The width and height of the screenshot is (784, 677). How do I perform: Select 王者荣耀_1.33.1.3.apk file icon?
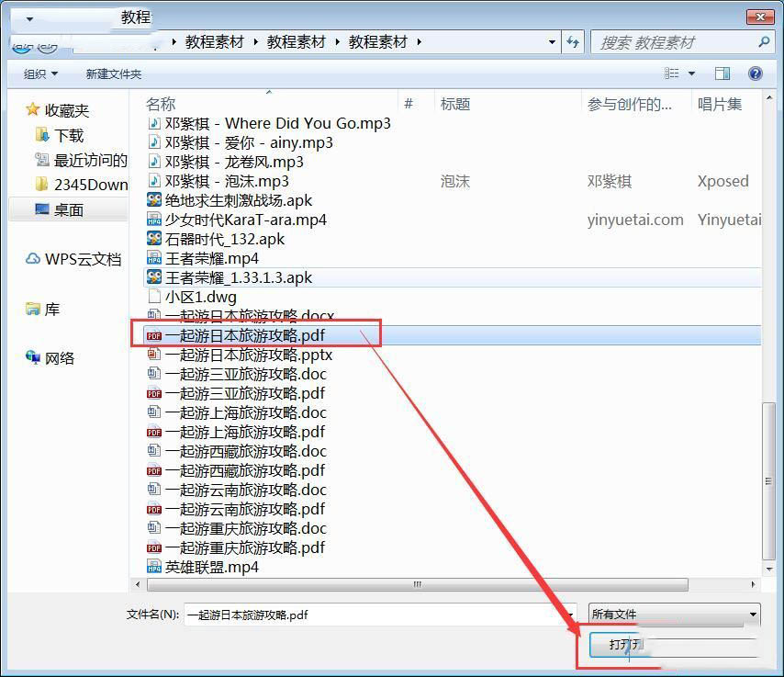click(x=154, y=277)
